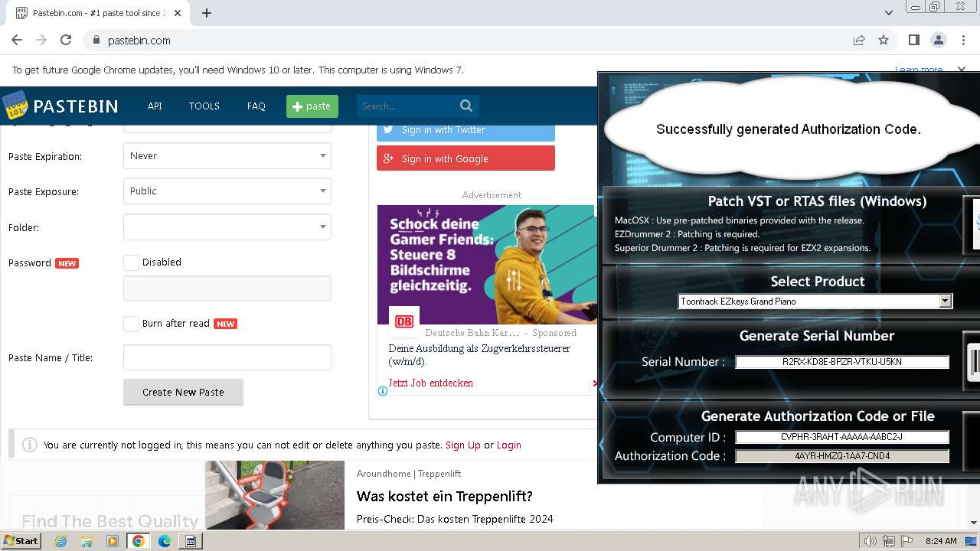Click Sign in with Google
Viewport: 980px width, 551px height.
pos(465,158)
